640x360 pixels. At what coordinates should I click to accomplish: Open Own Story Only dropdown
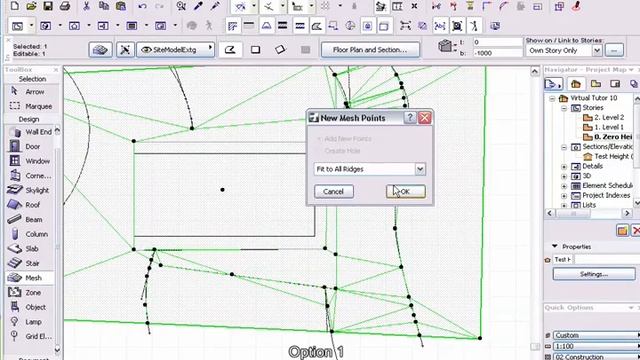[597, 51]
